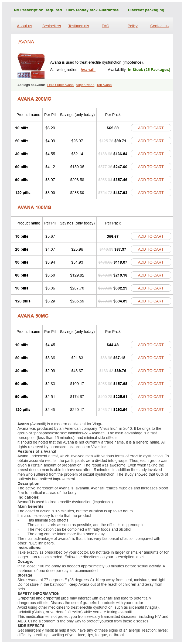Add 120 pills Avana 50mg to cart

151,410
